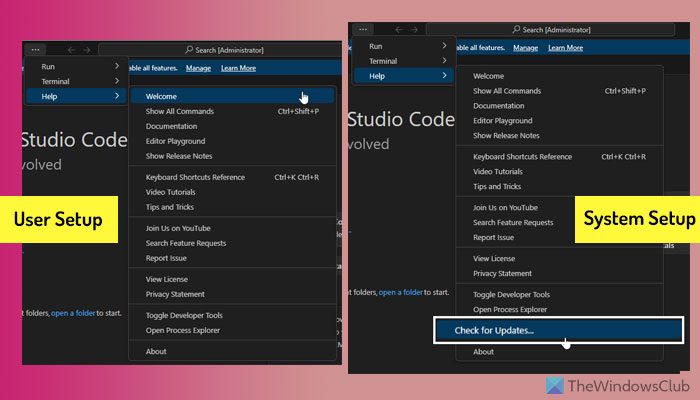
Task: Open Documentation in System Setup Help menu
Action: [x=559, y=106]
